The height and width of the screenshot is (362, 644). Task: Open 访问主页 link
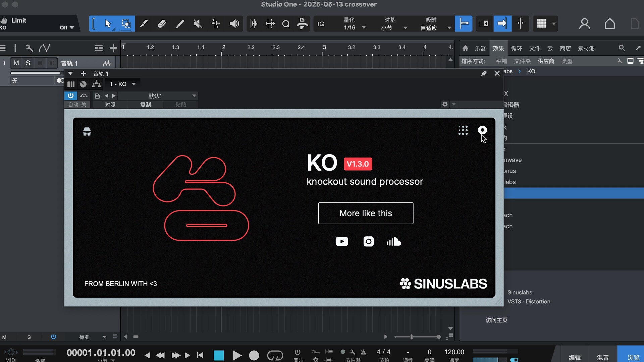[496, 320]
